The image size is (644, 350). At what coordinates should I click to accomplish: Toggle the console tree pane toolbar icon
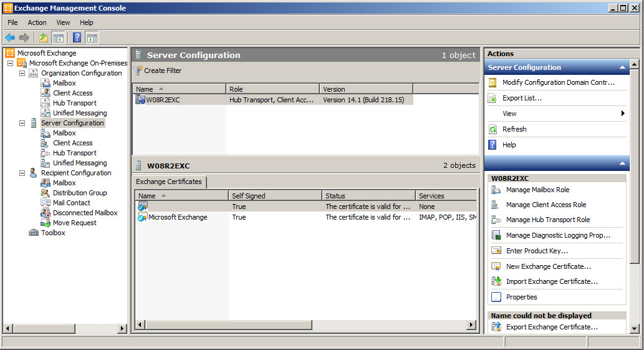click(x=59, y=38)
